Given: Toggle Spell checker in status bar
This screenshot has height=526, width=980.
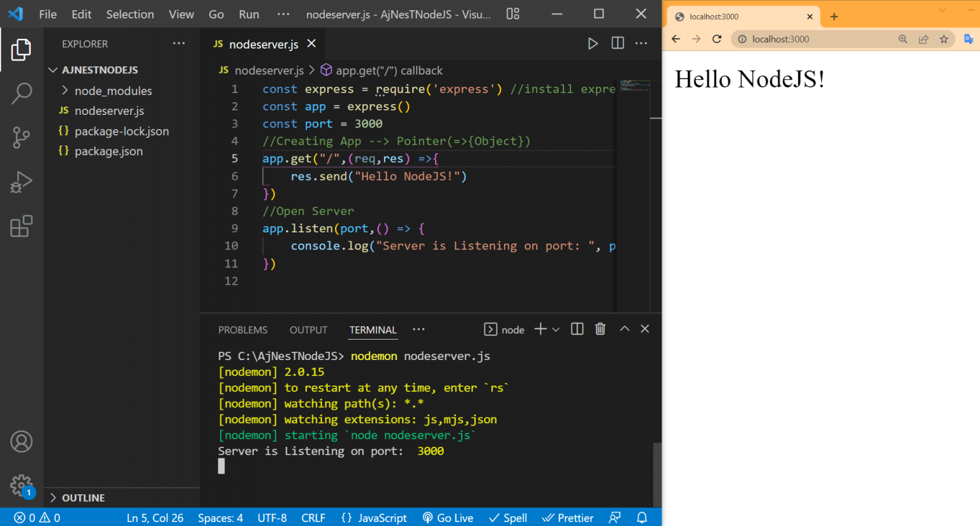Looking at the screenshot, I should [508, 518].
